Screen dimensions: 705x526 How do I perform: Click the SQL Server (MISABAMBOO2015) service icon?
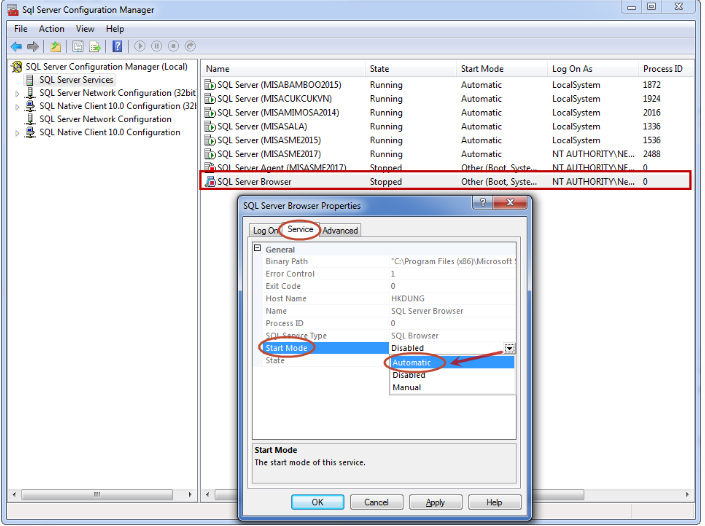[x=210, y=85]
